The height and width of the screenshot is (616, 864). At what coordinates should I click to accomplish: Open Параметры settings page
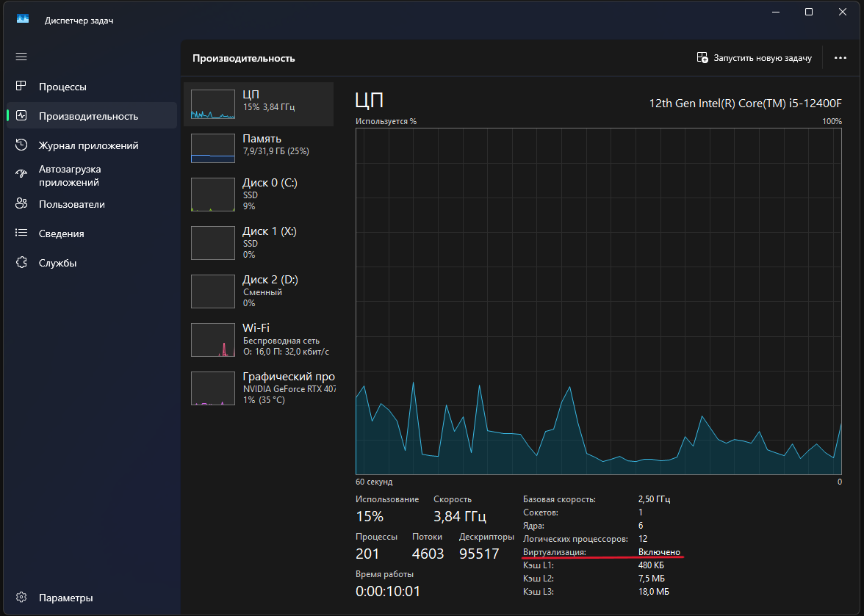pyautogui.click(x=91, y=598)
